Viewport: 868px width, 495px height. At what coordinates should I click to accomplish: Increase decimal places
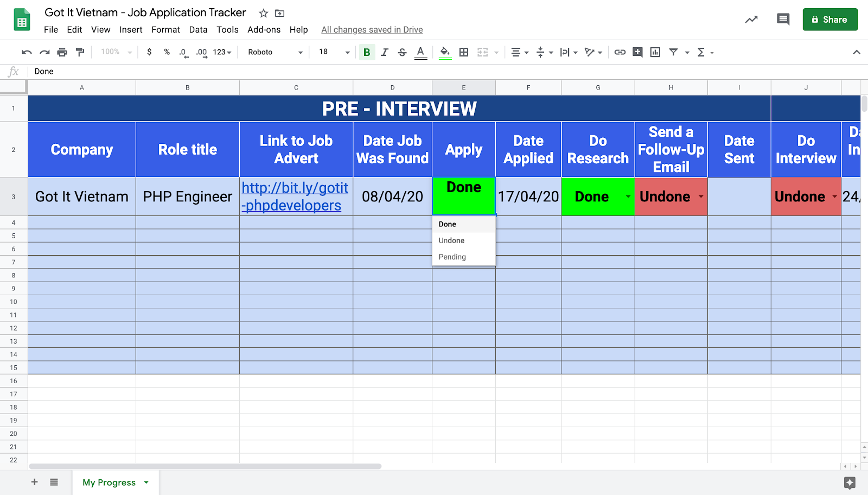tap(201, 52)
